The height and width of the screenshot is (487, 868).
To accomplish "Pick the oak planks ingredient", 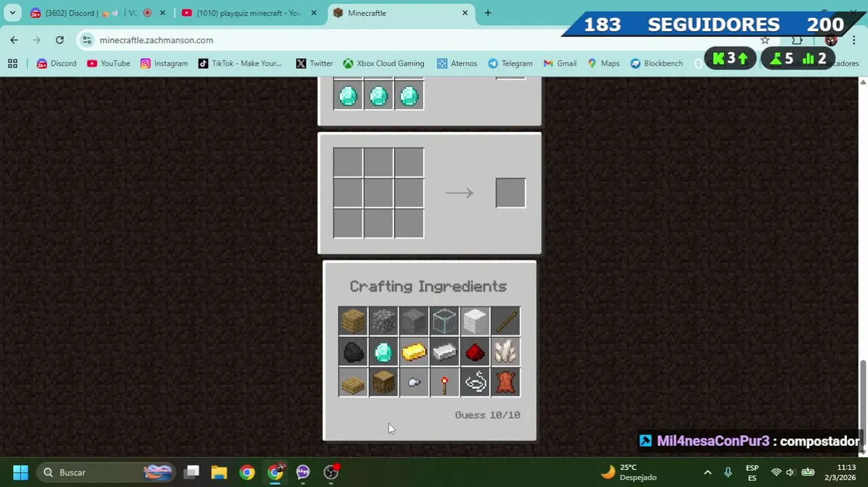I will click(353, 321).
